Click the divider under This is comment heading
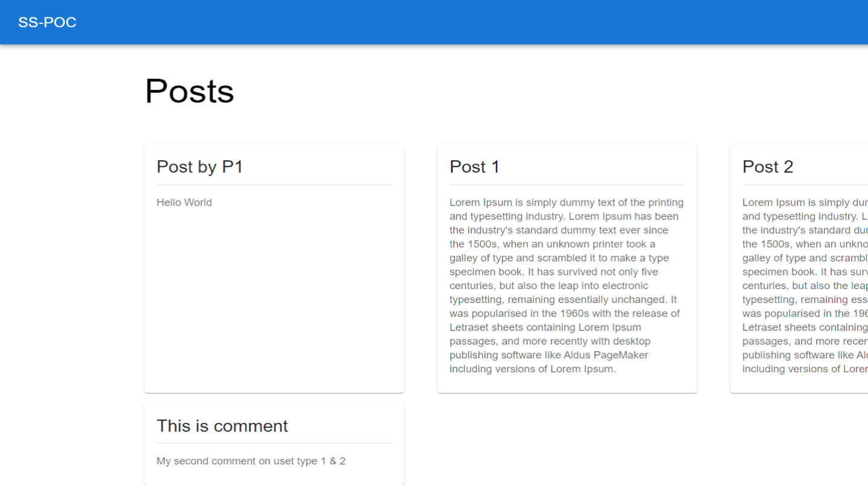The height and width of the screenshot is (485, 868). 274,442
